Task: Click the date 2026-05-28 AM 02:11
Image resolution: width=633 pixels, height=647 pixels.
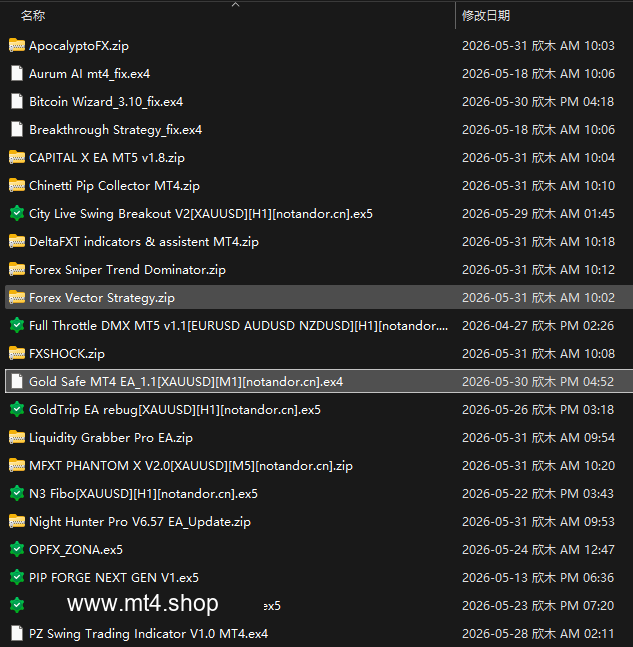Action: [538, 633]
